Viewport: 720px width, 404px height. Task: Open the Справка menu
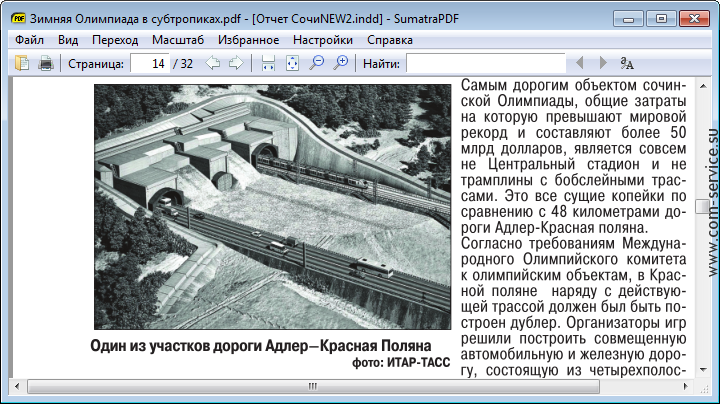point(390,40)
